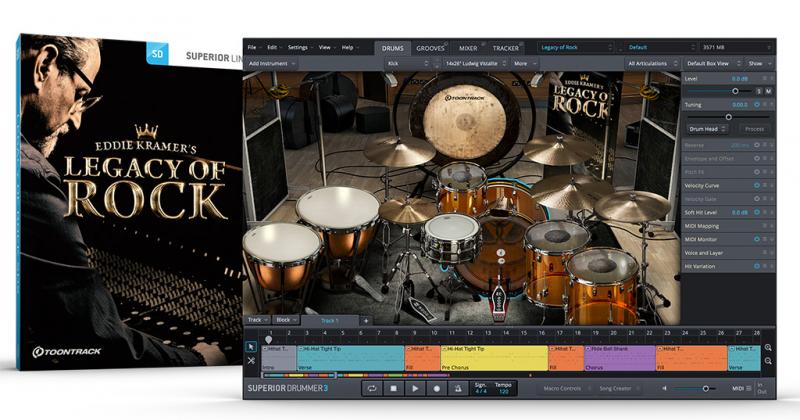Open the Settings menu
800x420 pixels.
[298, 47]
